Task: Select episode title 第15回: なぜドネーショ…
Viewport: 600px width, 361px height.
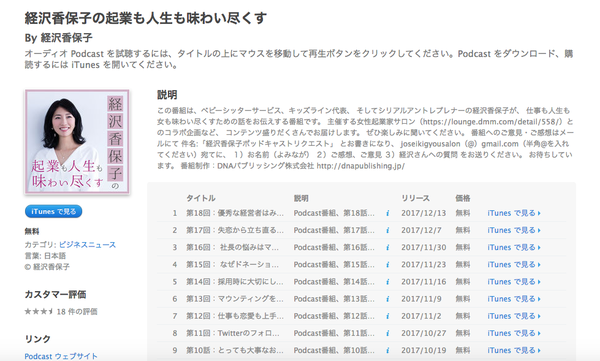Action: pos(233,265)
